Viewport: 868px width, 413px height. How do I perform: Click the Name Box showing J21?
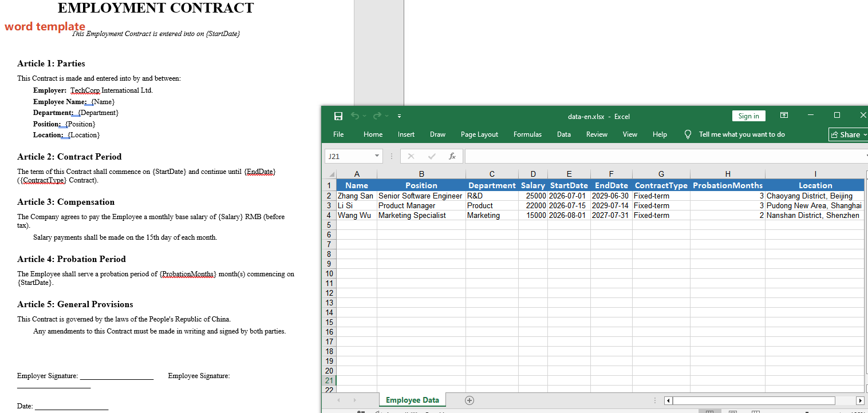coord(348,156)
